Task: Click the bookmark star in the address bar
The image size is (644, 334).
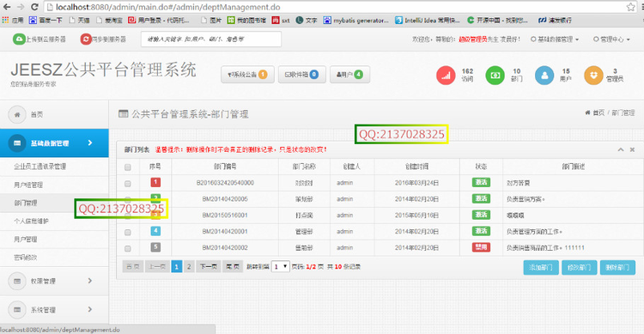Action: pos(631,7)
